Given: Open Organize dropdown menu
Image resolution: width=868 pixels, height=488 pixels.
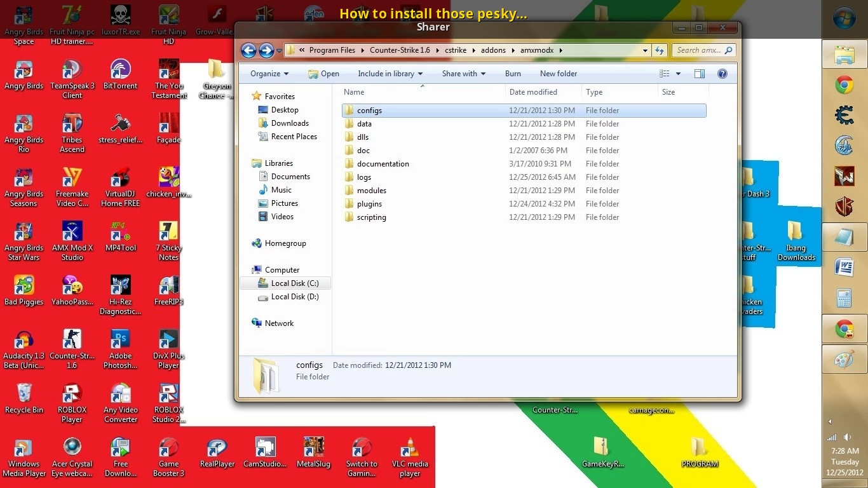Looking at the screenshot, I should (x=269, y=74).
